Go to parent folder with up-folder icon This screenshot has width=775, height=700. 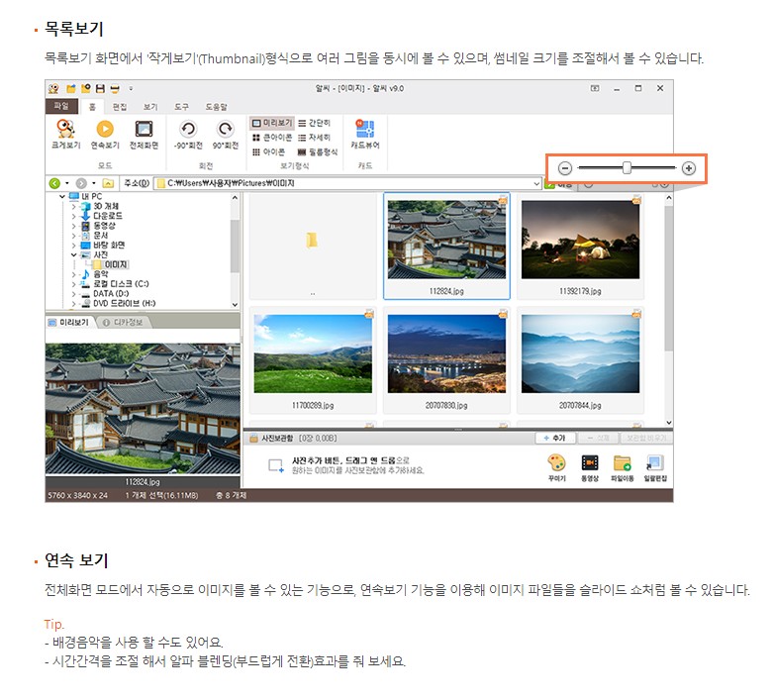[108, 183]
